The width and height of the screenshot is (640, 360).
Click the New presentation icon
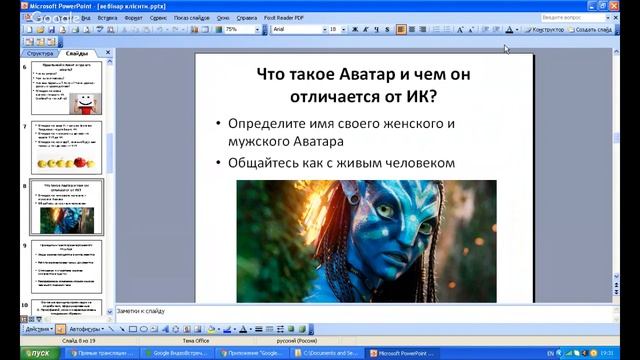pyautogui.click(x=29, y=29)
